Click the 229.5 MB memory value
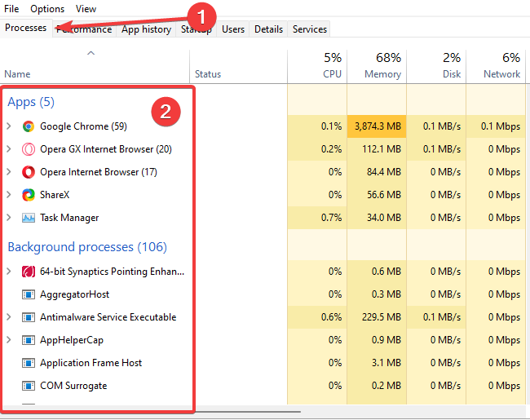Viewport: 530px width, 420px height. point(382,317)
